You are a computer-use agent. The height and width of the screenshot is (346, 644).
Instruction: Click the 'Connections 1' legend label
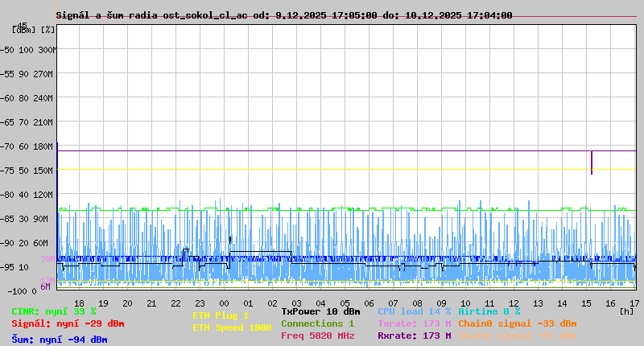click(x=317, y=323)
